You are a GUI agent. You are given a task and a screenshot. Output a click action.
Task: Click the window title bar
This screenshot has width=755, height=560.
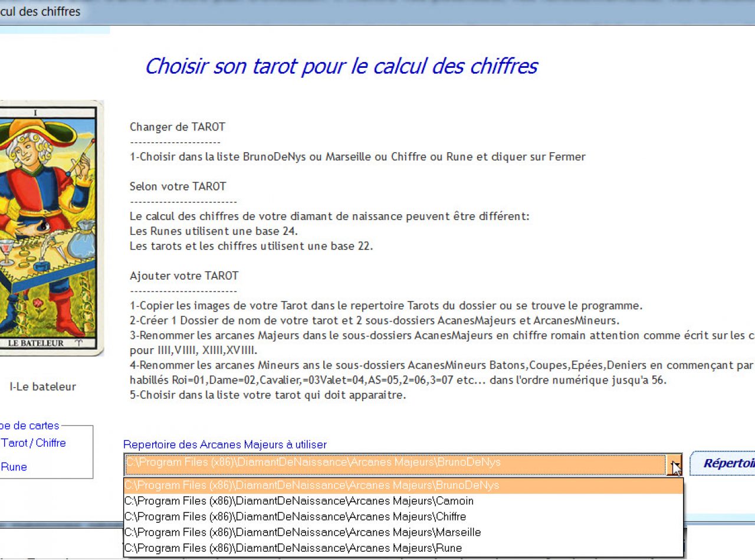click(377, 12)
